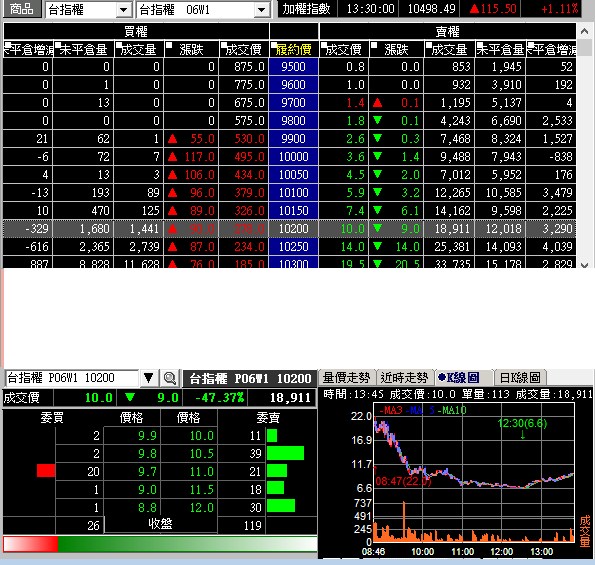Click the scroll up arrow of options table
Image resolution: width=595 pixels, height=565 pixels.
tap(585, 31)
